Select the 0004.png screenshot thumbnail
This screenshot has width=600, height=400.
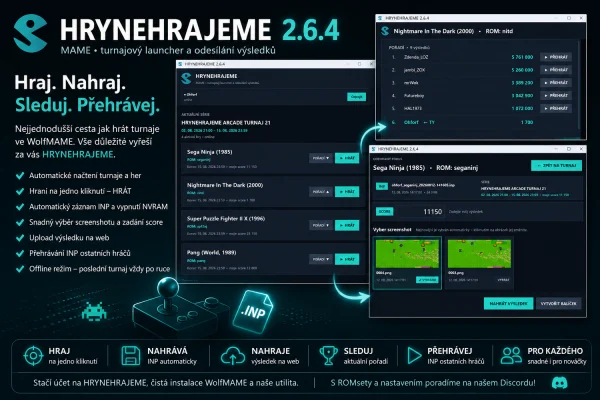(x=407, y=253)
